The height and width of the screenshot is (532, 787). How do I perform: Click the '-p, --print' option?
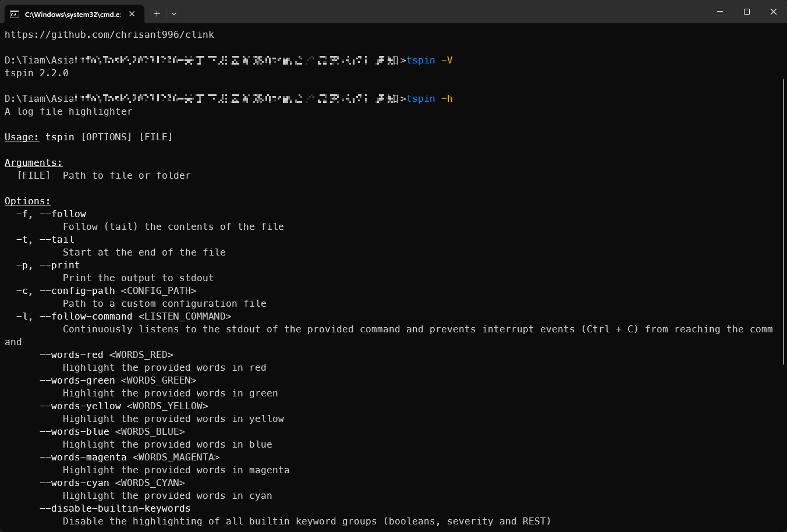point(48,265)
